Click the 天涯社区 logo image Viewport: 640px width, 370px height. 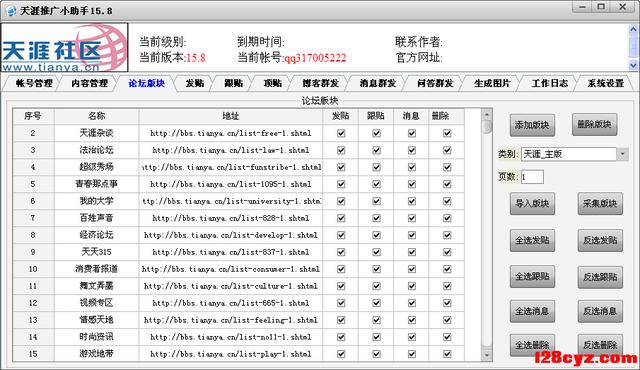pyautogui.click(x=64, y=47)
